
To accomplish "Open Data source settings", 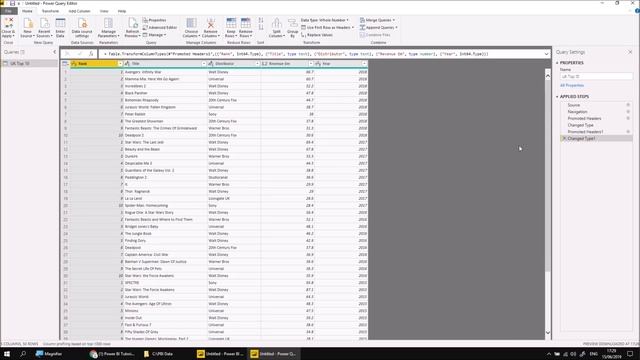I will coord(82,27).
